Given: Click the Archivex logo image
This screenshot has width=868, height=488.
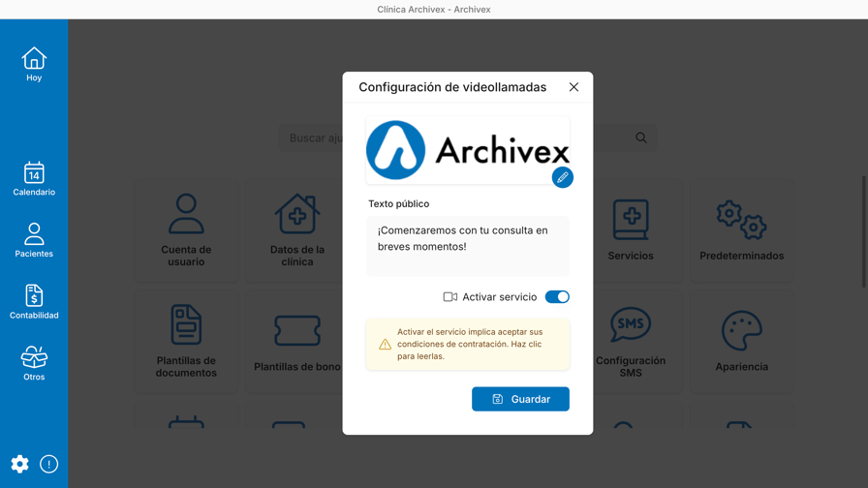Looking at the screenshot, I should pyautogui.click(x=467, y=150).
